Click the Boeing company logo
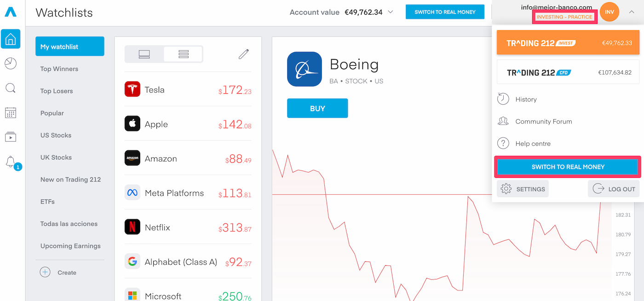 [305, 69]
